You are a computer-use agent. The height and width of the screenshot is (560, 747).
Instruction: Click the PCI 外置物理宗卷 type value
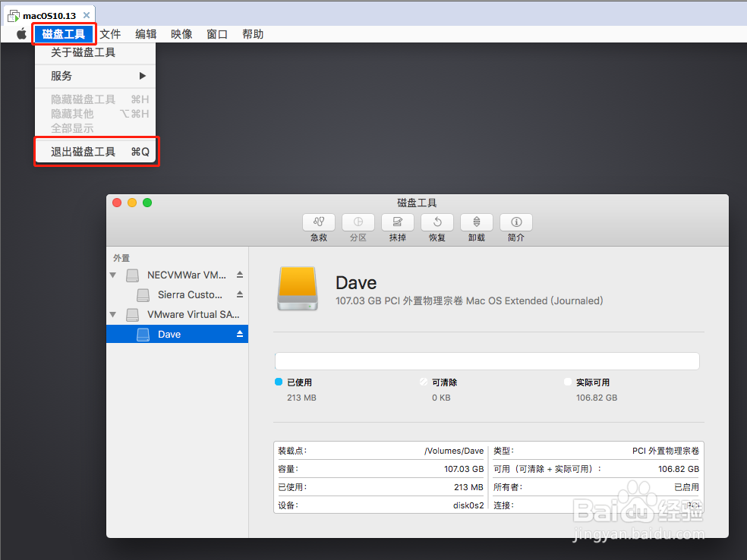(666, 451)
